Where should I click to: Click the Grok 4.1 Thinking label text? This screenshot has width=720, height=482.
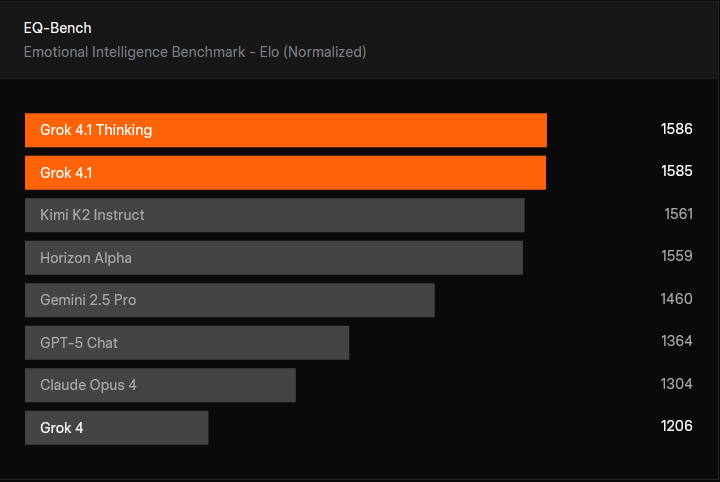(96, 130)
